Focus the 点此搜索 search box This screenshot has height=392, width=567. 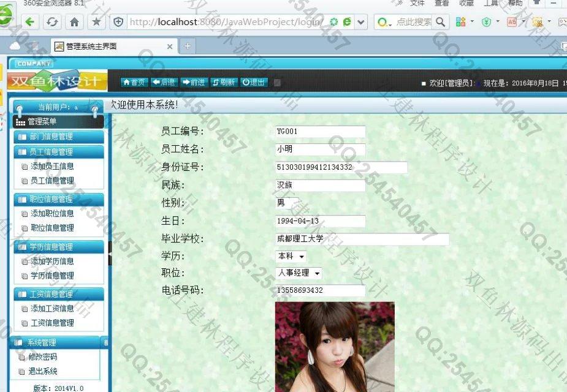(x=414, y=22)
